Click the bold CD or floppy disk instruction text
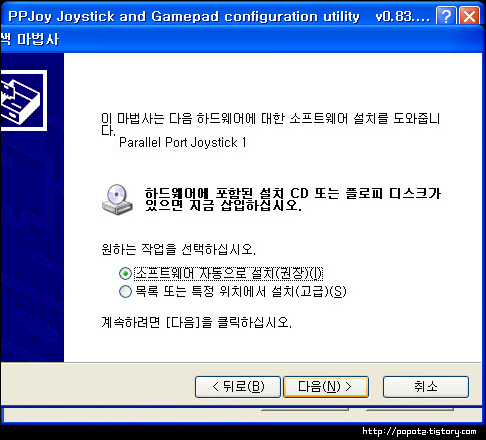 pos(293,199)
